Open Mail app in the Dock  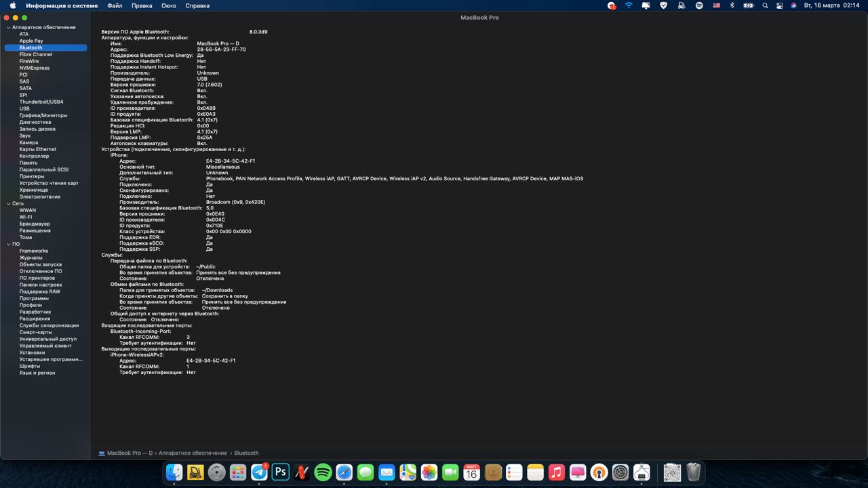[x=387, y=472]
